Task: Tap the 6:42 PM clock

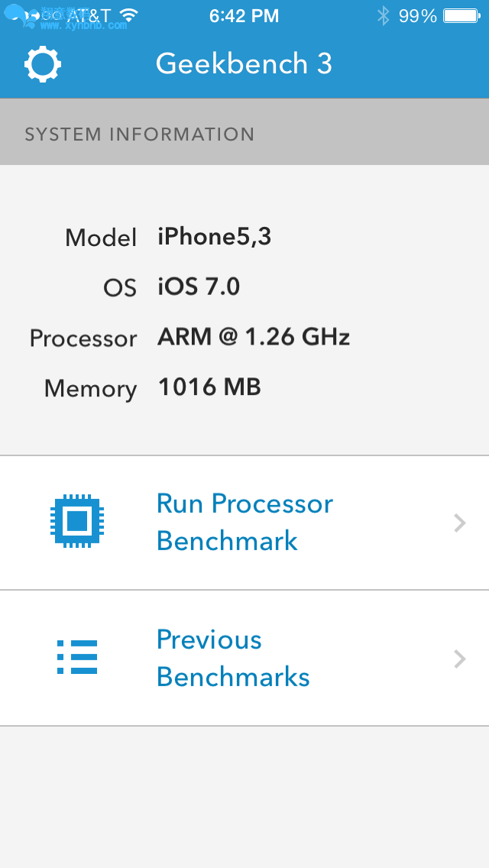Action: click(244, 16)
